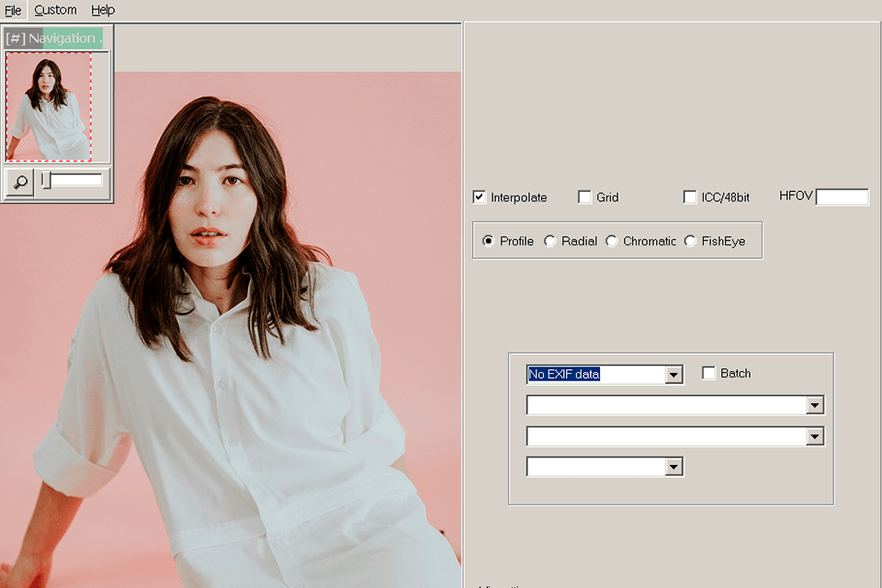Click the zoom slider in Navigation panel
This screenshot has width=882, height=588.
(73, 180)
